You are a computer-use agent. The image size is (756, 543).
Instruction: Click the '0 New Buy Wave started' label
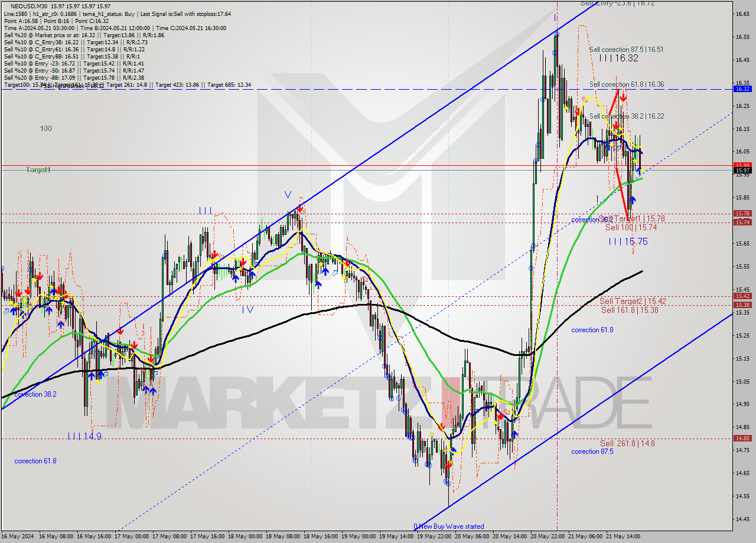tap(449, 526)
